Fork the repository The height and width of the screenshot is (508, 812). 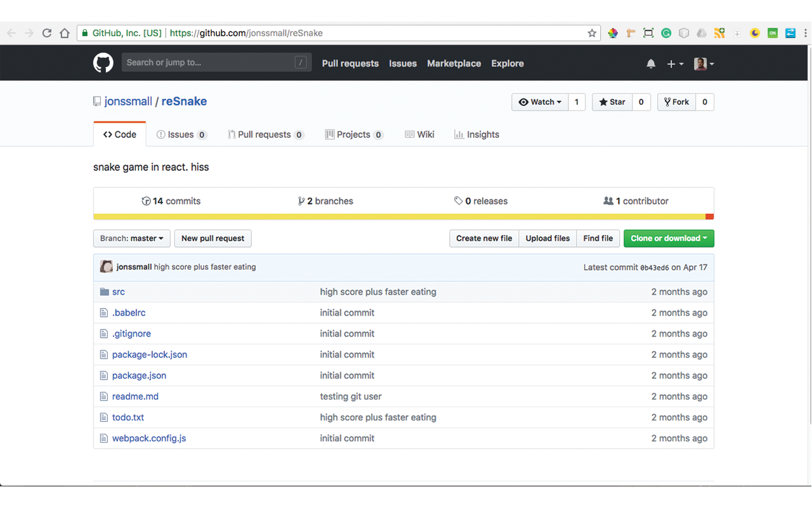(677, 102)
